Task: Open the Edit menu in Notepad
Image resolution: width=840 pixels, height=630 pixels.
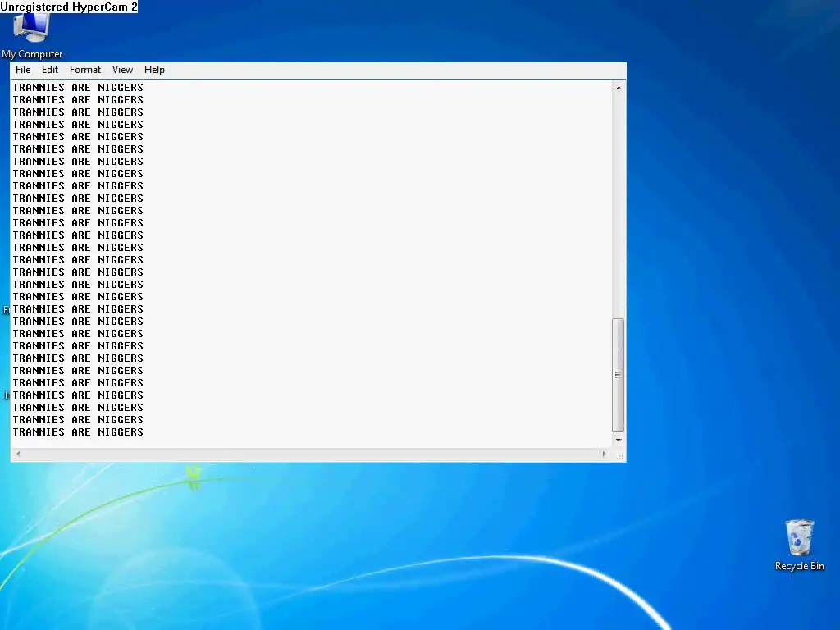Action: [50, 70]
